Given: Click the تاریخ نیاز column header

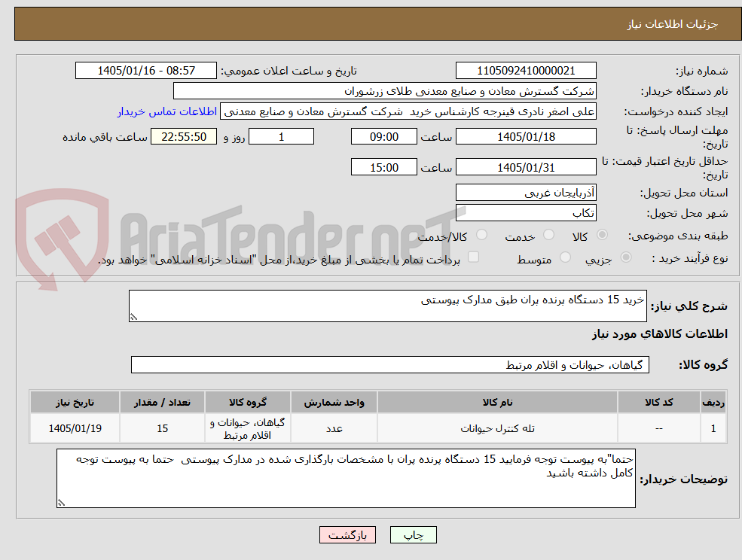Looking at the screenshot, I should click(75, 402).
